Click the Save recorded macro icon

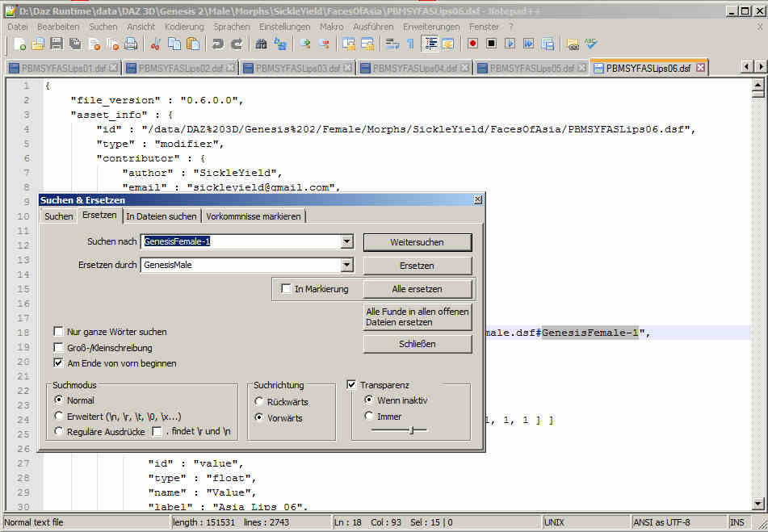click(548, 44)
